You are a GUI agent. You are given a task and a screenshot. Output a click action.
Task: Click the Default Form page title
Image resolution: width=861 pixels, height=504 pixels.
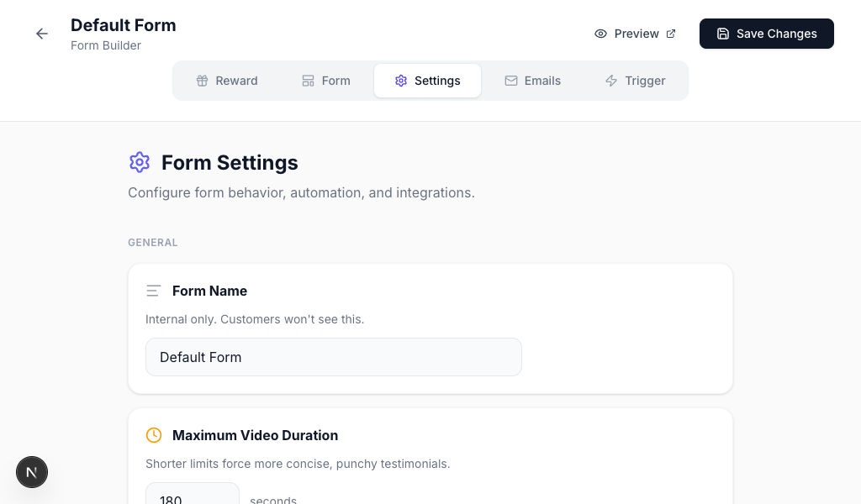click(123, 25)
